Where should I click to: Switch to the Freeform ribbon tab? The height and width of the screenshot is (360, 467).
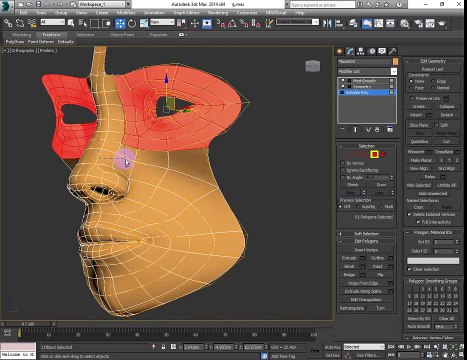click(x=52, y=35)
